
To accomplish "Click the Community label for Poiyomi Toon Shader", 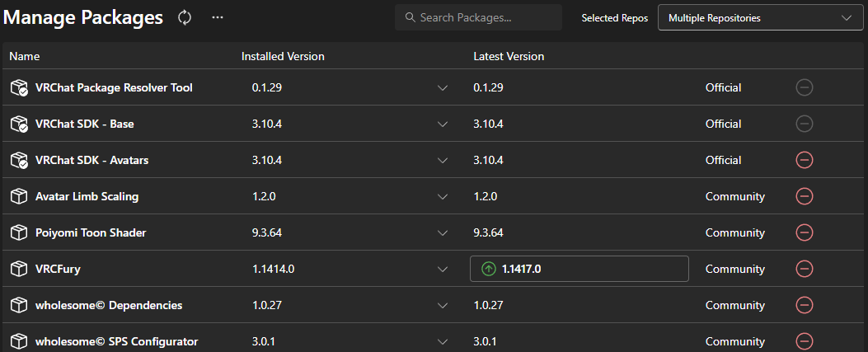I will click(735, 232).
